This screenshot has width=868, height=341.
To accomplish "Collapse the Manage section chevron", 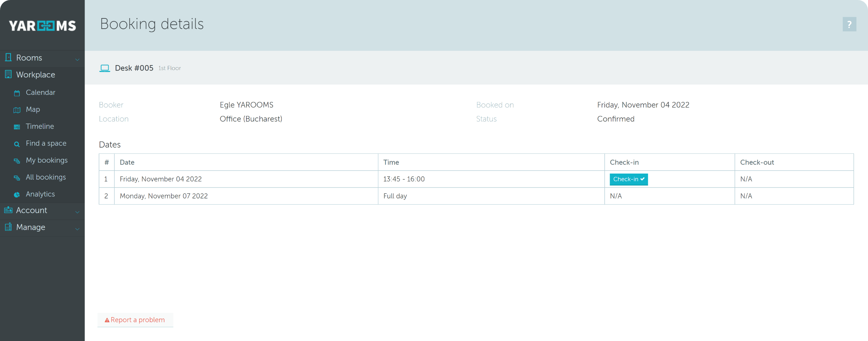I will [78, 228].
